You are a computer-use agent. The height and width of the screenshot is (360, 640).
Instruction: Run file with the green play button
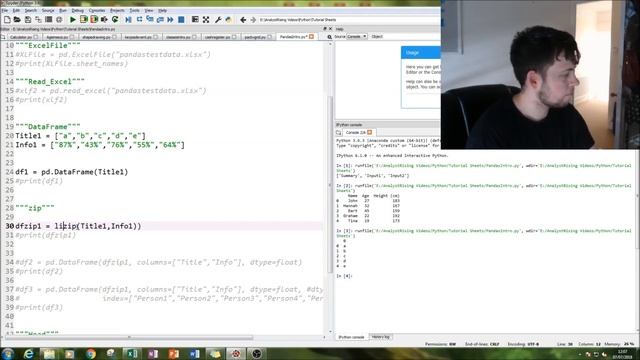point(73,20)
